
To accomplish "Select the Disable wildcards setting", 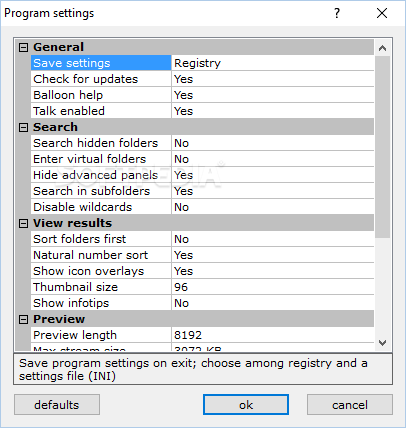I will (101, 207).
